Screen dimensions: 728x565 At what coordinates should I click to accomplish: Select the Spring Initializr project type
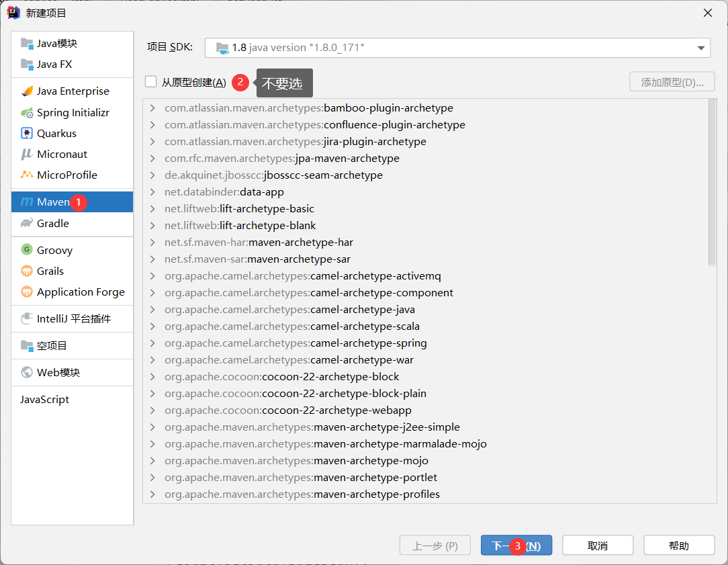tap(73, 112)
